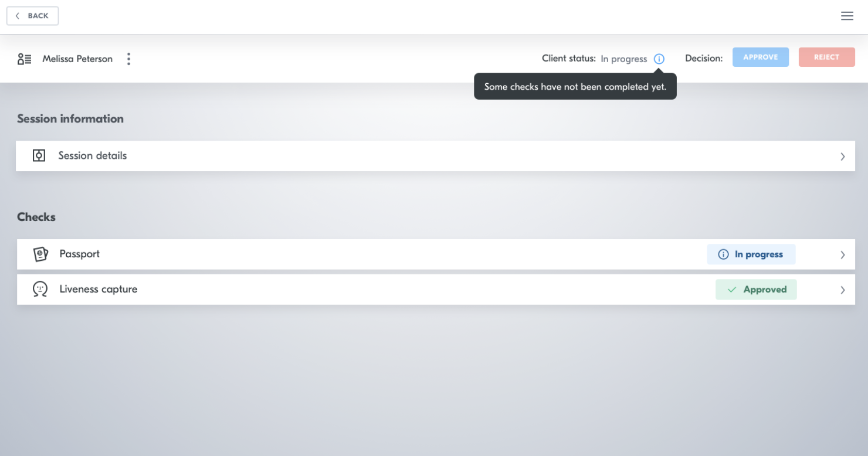Viewport: 868px width, 456px height.
Task: Open the Liveness capture check row
Action: (x=436, y=290)
